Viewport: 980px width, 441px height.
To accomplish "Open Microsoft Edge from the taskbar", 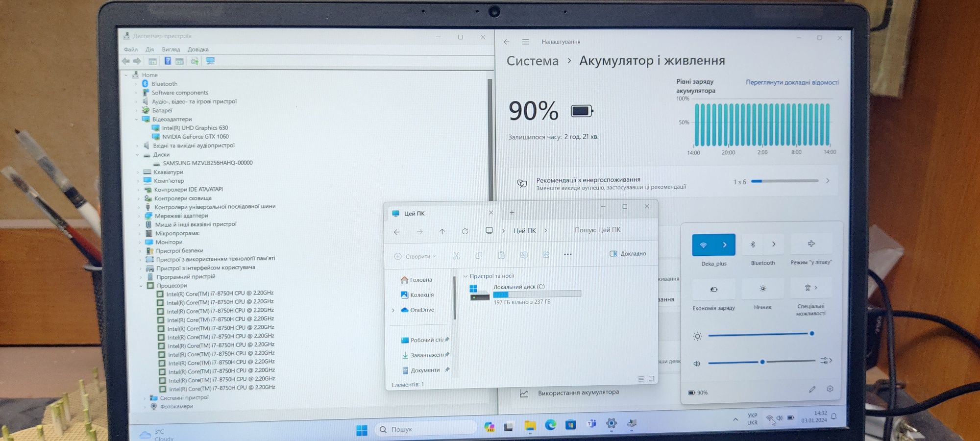I will 550,425.
